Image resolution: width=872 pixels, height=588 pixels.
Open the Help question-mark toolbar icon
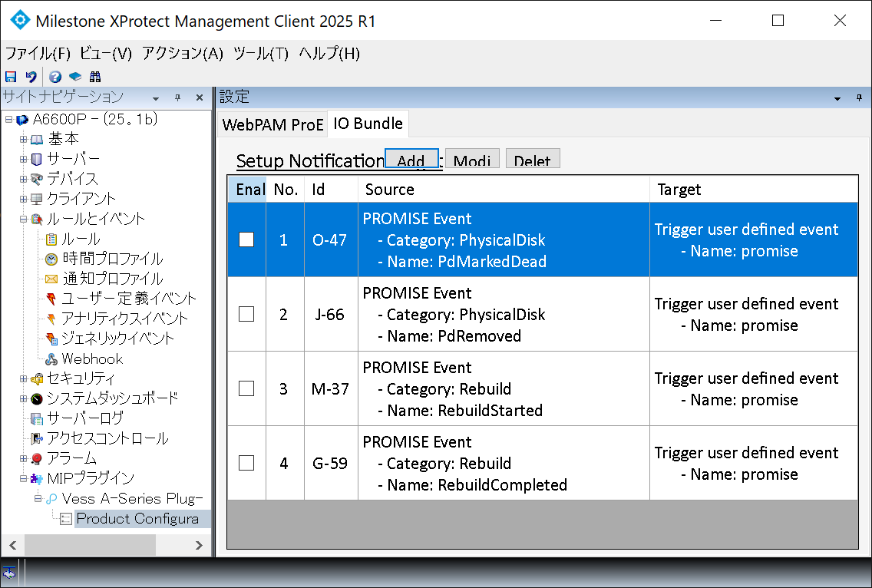tap(54, 77)
